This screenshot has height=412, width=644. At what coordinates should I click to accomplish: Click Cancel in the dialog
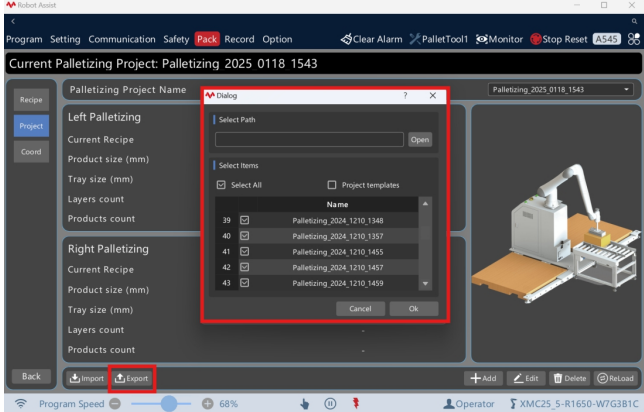click(360, 308)
